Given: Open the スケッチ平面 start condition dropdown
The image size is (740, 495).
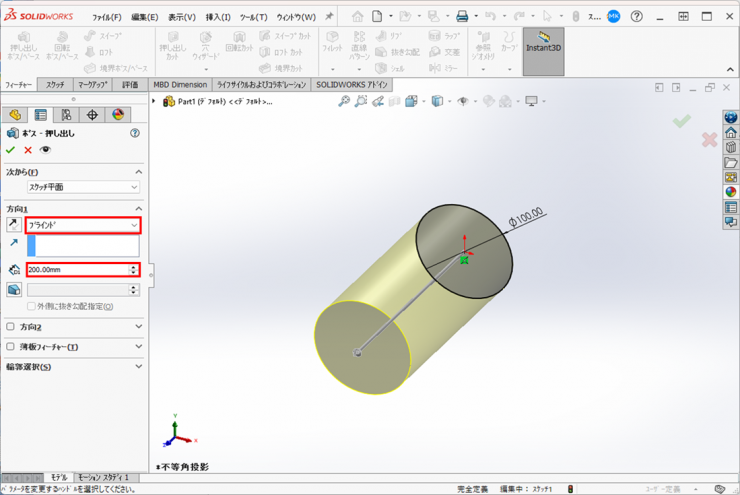Looking at the screenshot, I should tap(83, 187).
